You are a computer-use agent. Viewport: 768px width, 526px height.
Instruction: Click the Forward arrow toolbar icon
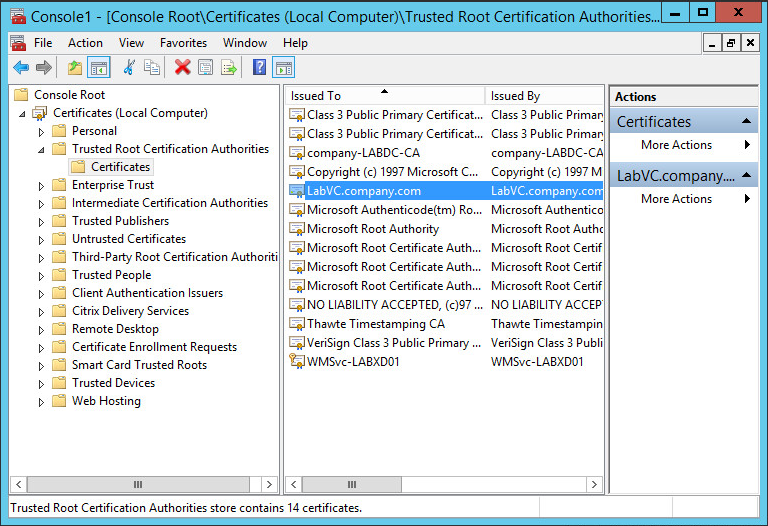[44, 68]
